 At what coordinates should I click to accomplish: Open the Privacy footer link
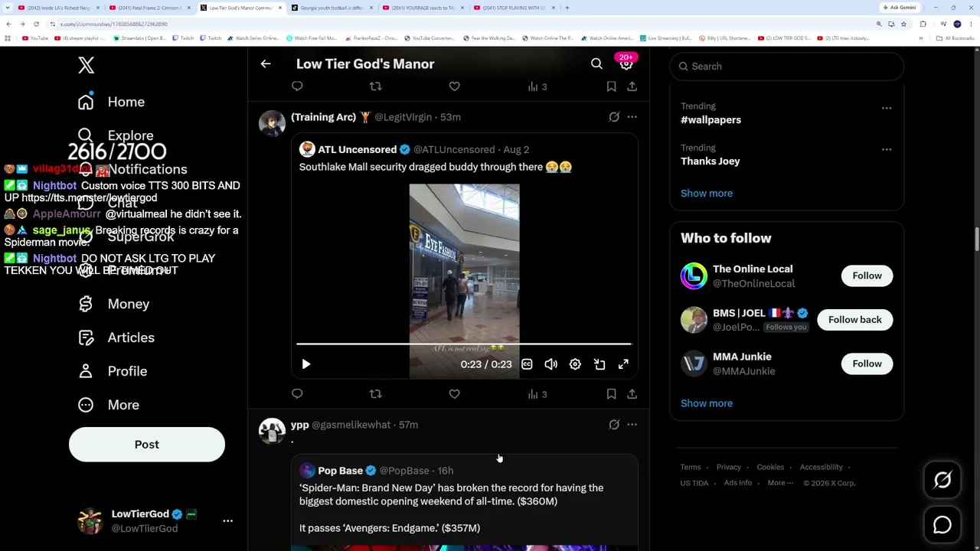729,467
